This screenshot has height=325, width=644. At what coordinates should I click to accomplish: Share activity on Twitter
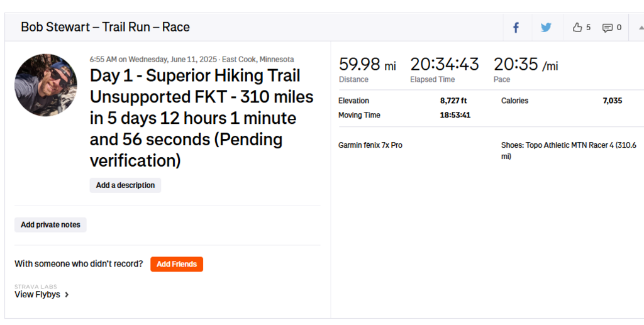[546, 28]
